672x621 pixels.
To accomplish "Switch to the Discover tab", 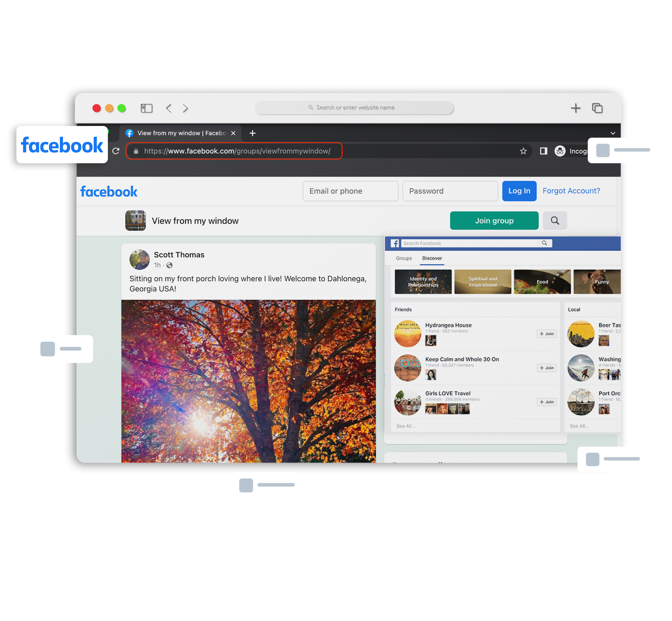I will click(432, 258).
